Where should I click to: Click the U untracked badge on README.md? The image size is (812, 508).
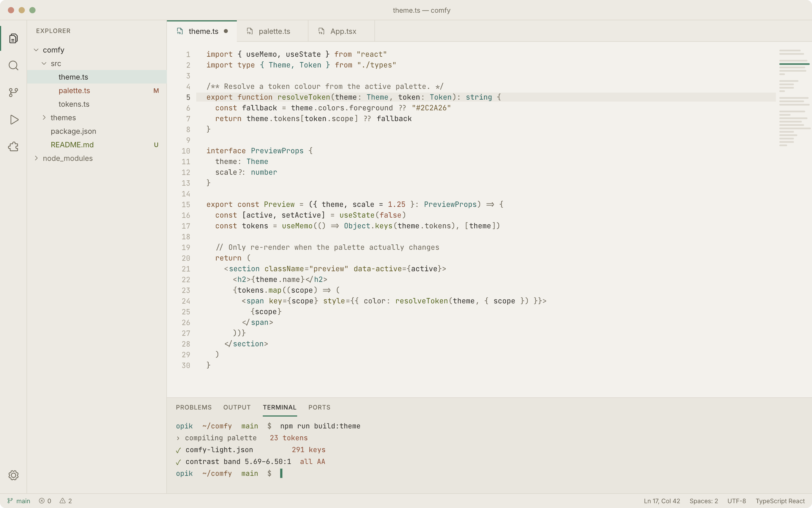(x=156, y=145)
